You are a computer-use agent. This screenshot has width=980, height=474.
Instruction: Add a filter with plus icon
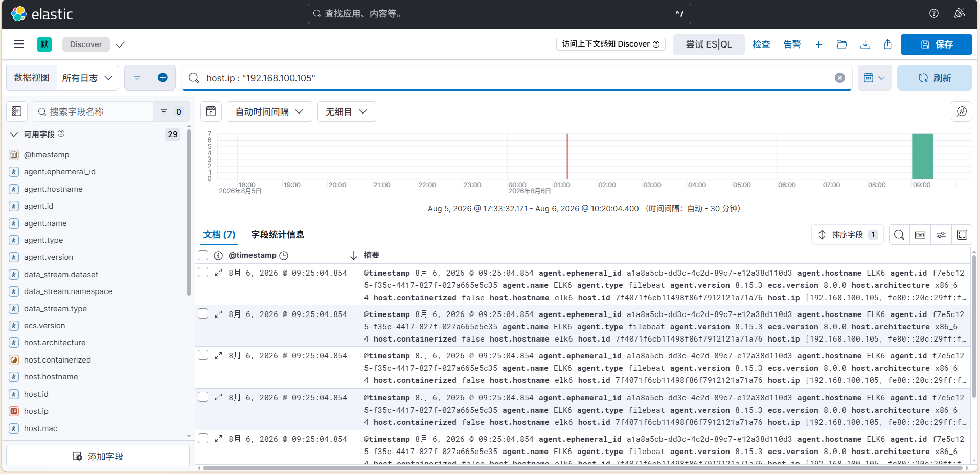tap(163, 78)
